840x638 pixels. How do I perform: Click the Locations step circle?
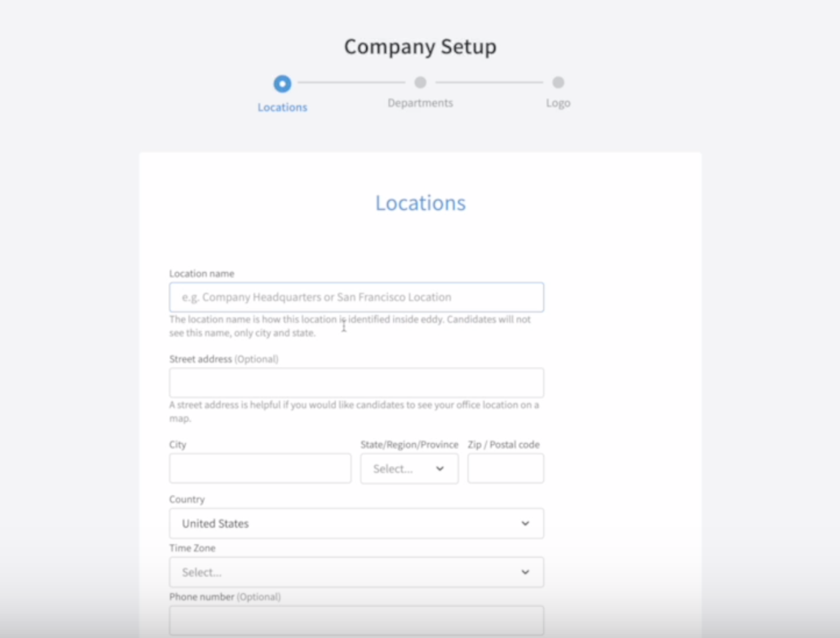[282, 84]
